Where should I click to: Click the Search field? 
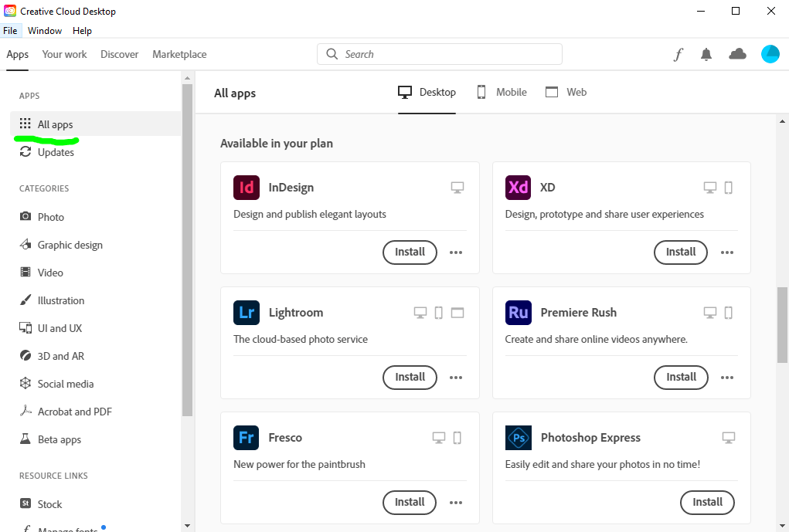click(x=439, y=54)
